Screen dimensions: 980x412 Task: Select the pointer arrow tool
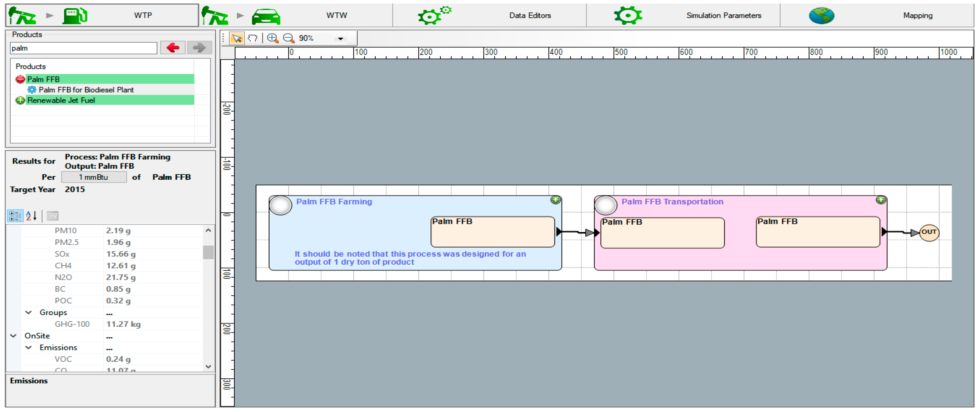tap(237, 38)
